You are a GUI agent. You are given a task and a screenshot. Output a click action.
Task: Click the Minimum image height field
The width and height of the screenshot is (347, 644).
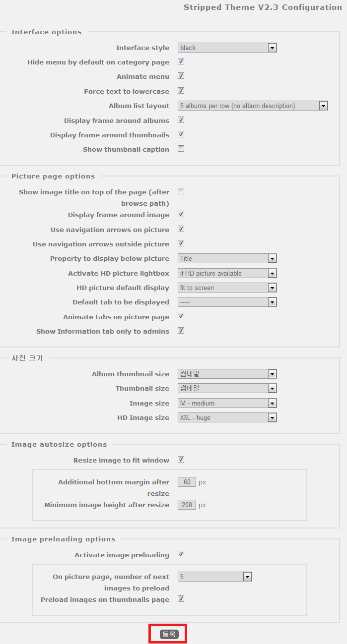(x=187, y=505)
